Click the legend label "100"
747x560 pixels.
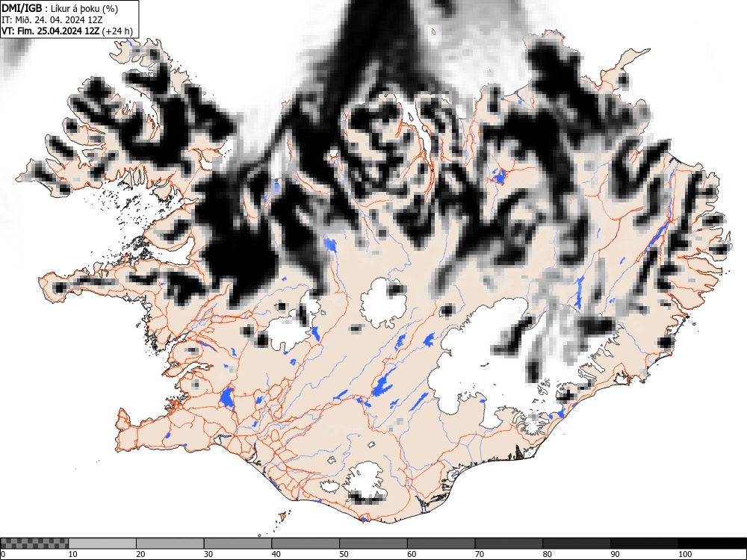684,554
